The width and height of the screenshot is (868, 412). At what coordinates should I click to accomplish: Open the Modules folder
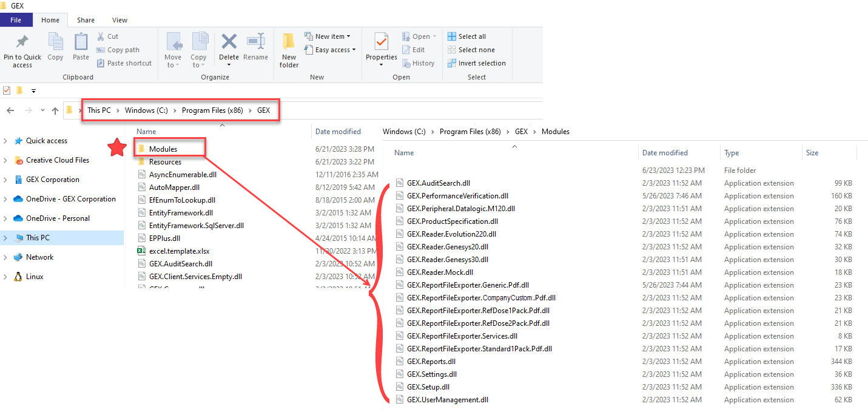point(163,149)
